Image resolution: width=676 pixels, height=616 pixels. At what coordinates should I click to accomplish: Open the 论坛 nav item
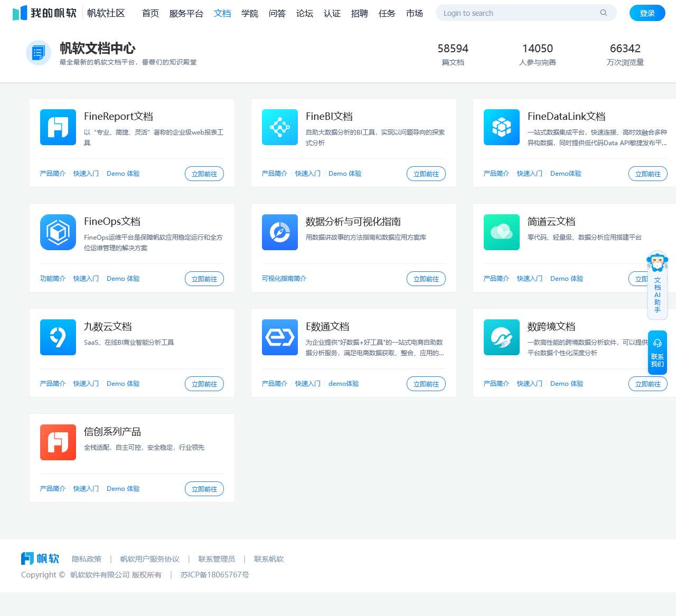305,13
